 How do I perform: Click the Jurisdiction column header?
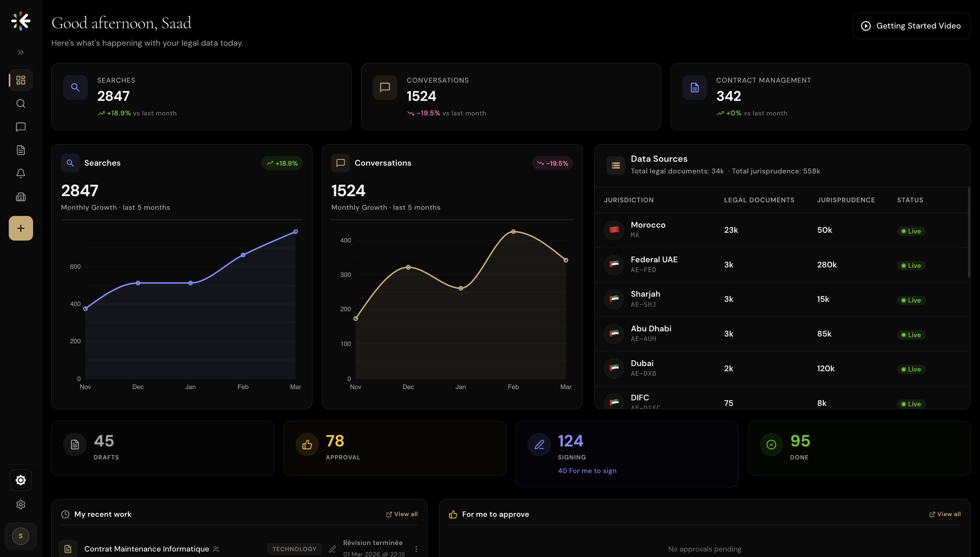629,200
